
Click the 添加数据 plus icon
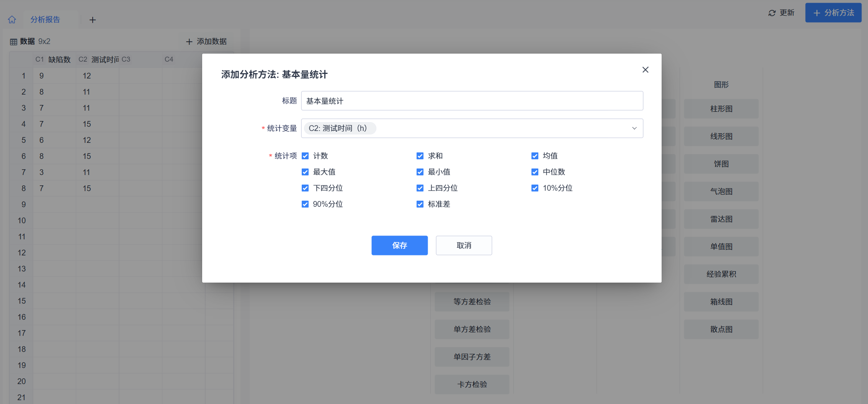pyautogui.click(x=189, y=41)
